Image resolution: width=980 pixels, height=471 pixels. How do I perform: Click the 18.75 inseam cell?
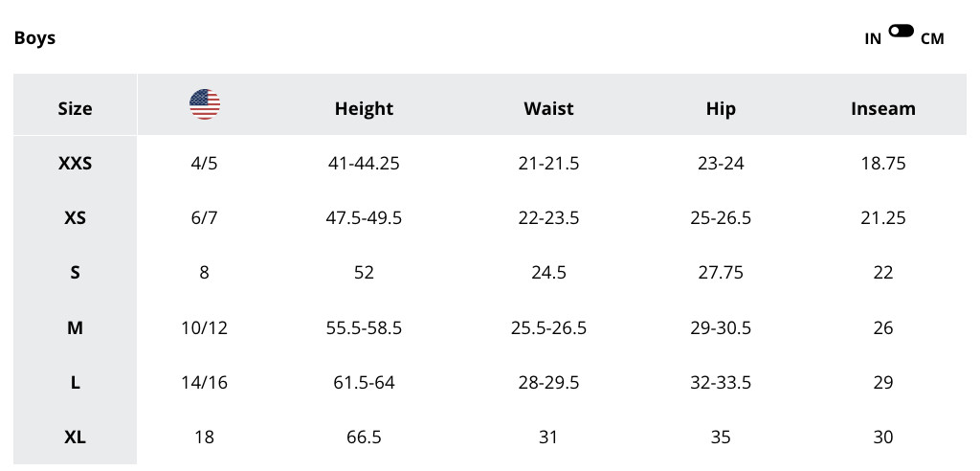point(882,164)
